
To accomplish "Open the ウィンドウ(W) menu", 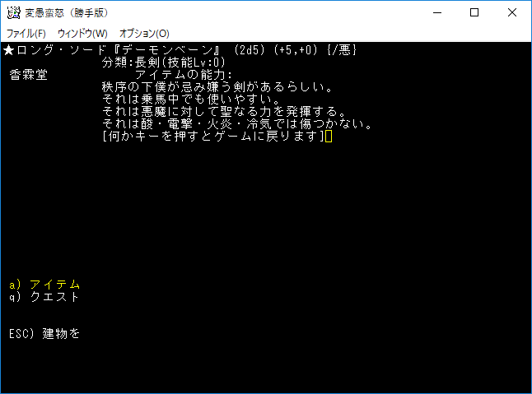I will pyautogui.click(x=82, y=34).
